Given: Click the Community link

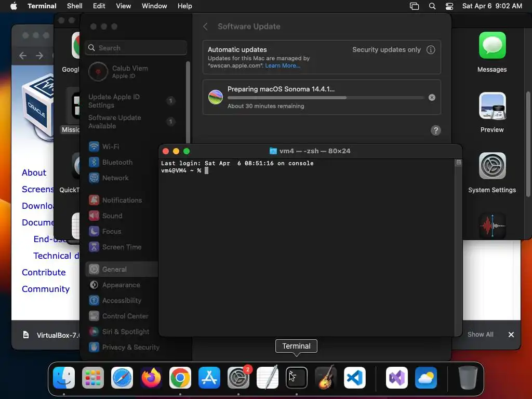Looking at the screenshot, I should click(x=46, y=289).
